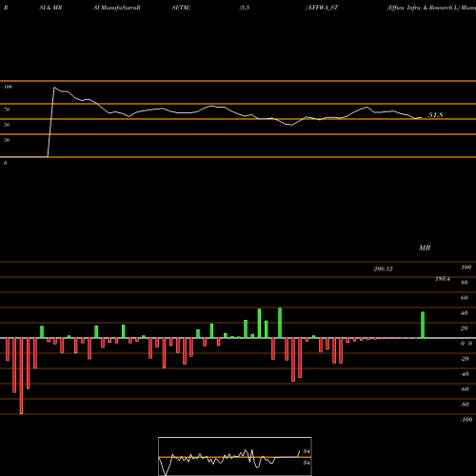Click the tallest red bar in MR chart
Image resolution: width=476 pixels, height=476 pixels.
pyautogui.click(x=21, y=376)
